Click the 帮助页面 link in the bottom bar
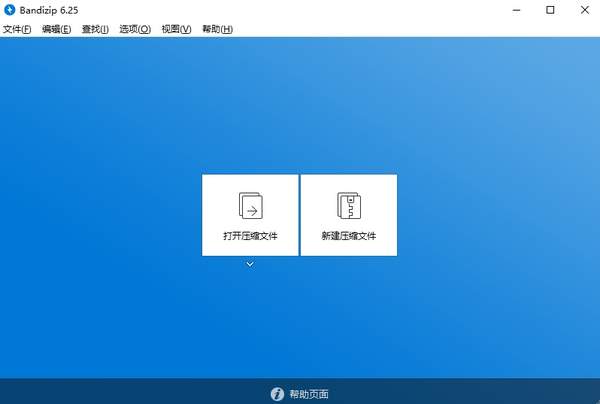The width and height of the screenshot is (600, 404). tap(309, 394)
